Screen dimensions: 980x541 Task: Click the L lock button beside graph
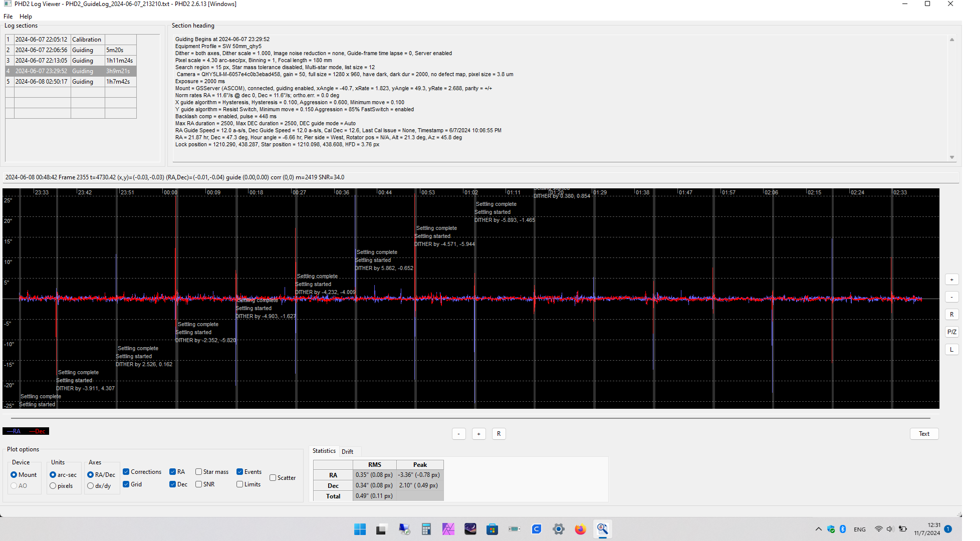pos(951,349)
